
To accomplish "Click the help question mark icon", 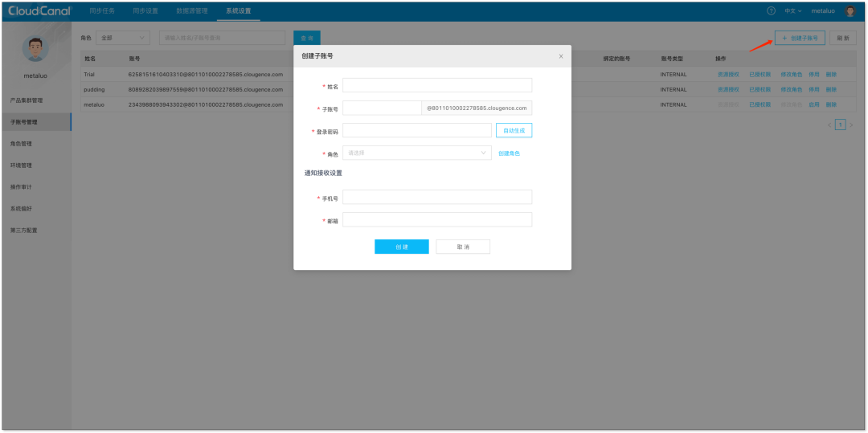I will pyautogui.click(x=771, y=11).
